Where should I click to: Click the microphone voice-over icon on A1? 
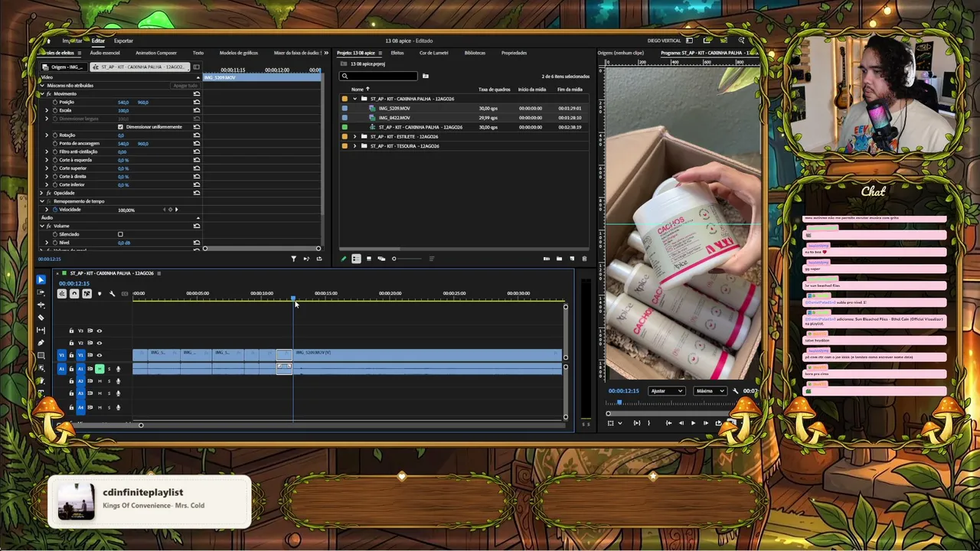[118, 369]
